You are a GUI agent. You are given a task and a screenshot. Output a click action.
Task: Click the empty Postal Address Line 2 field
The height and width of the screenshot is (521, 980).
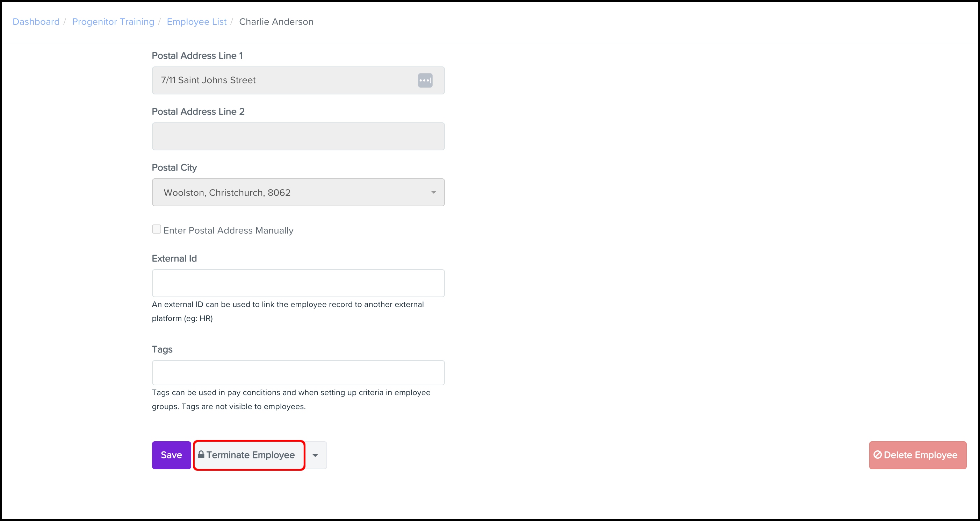click(298, 136)
